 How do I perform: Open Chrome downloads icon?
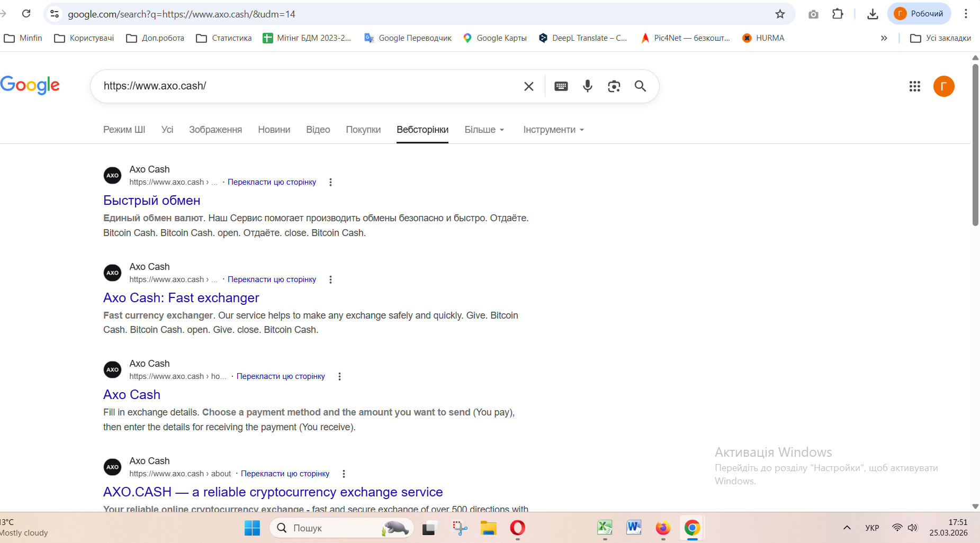pyautogui.click(x=873, y=14)
